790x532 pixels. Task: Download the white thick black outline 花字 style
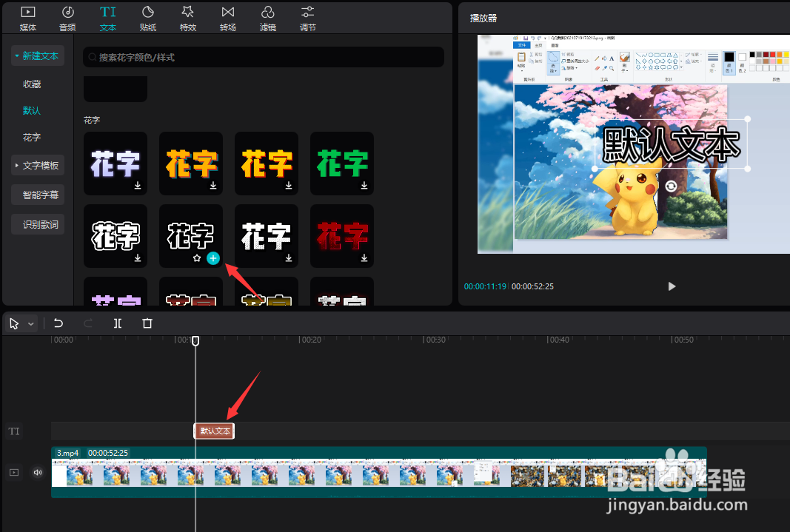pos(138,258)
